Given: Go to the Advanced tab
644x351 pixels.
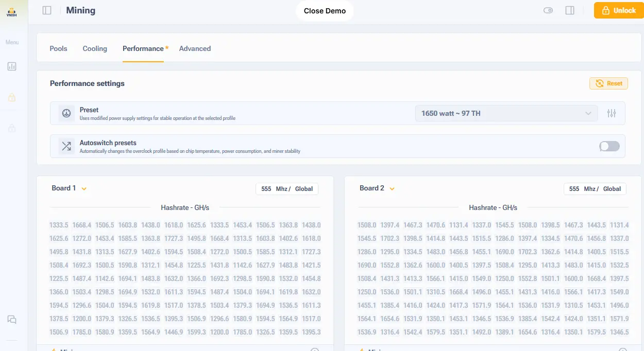Looking at the screenshot, I should [195, 48].
